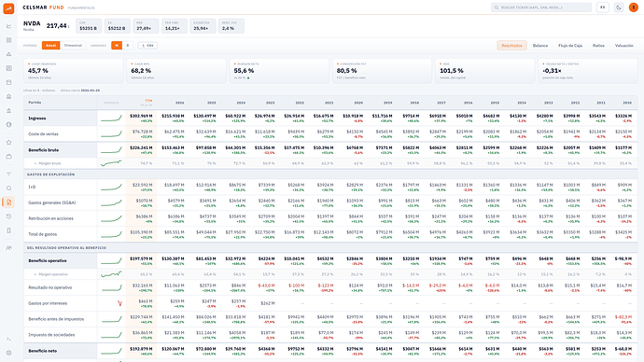Click the CAGR BPA 68,2 % card

coord(176,71)
